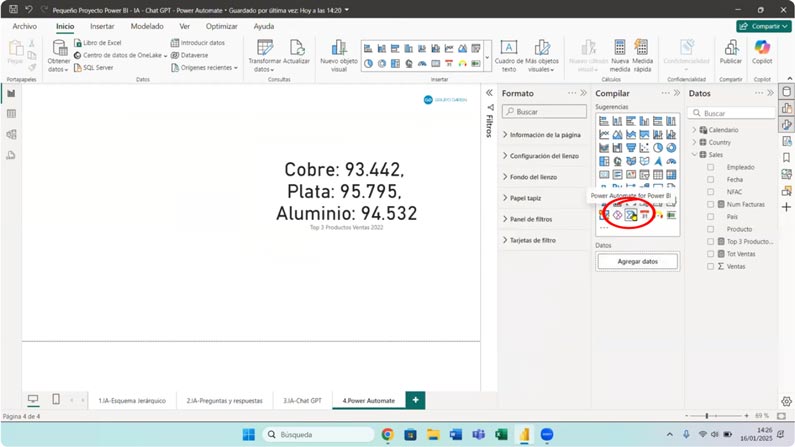Enable the Fecha field checkbox

[711, 179]
